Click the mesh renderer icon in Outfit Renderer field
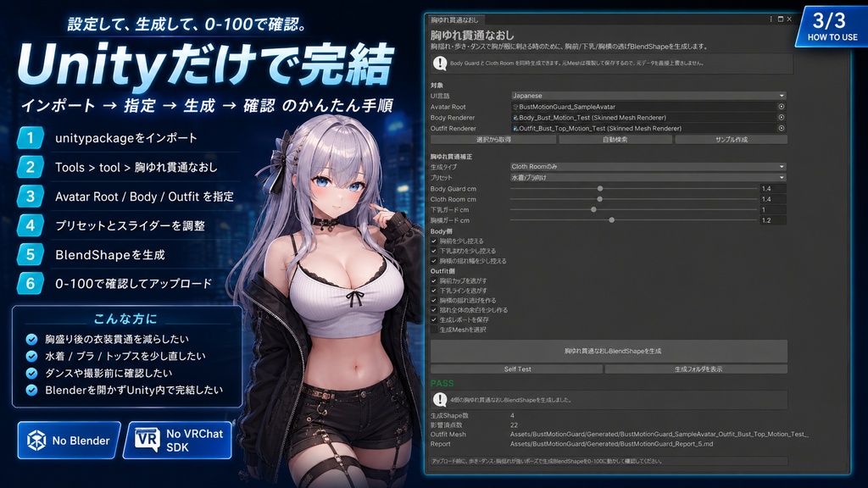The height and width of the screenshot is (488, 868). coord(515,129)
